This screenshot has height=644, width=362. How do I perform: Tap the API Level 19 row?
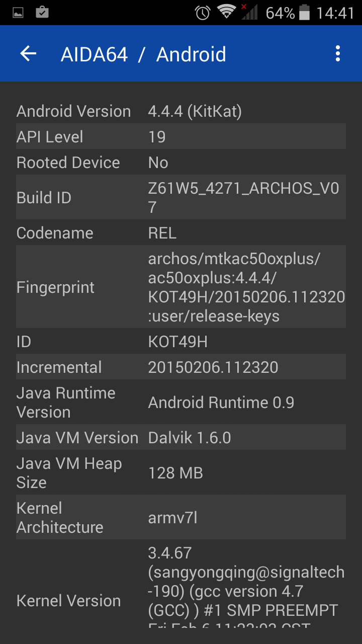click(181, 137)
